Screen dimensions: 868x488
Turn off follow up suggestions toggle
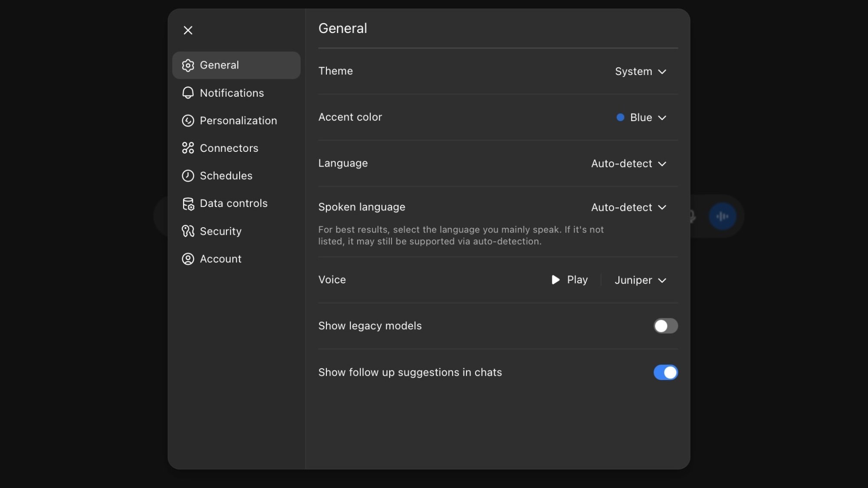(666, 372)
